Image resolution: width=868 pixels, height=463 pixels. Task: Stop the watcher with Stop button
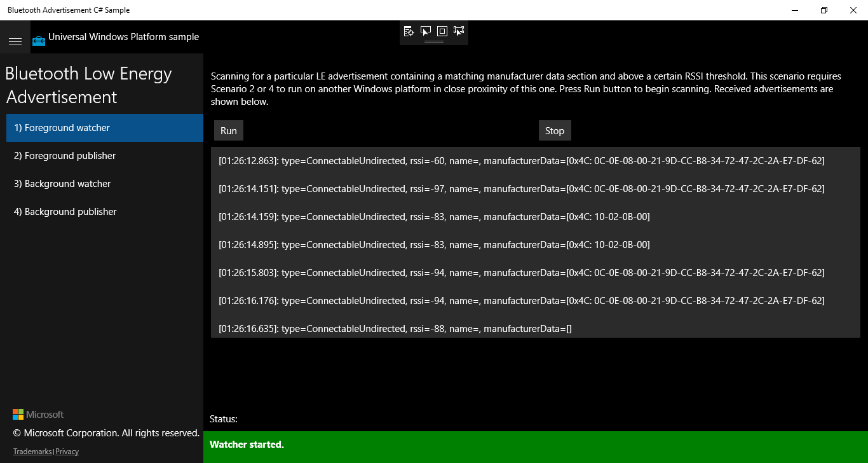click(555, 130)
